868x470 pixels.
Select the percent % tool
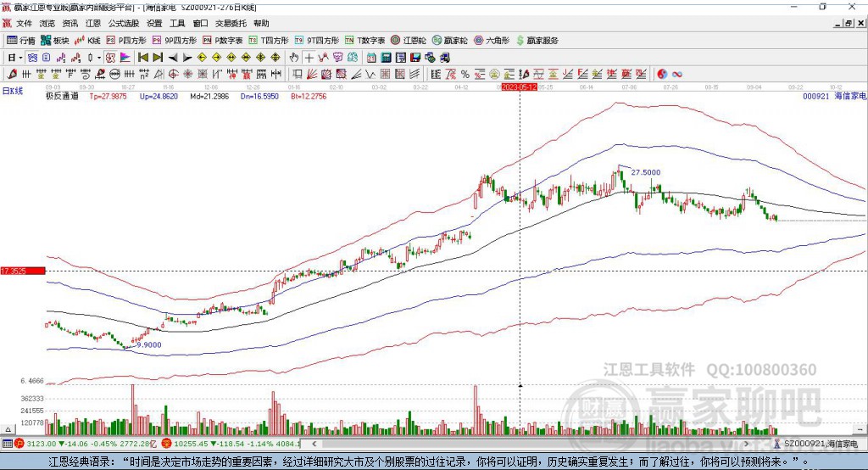(465, 75)
